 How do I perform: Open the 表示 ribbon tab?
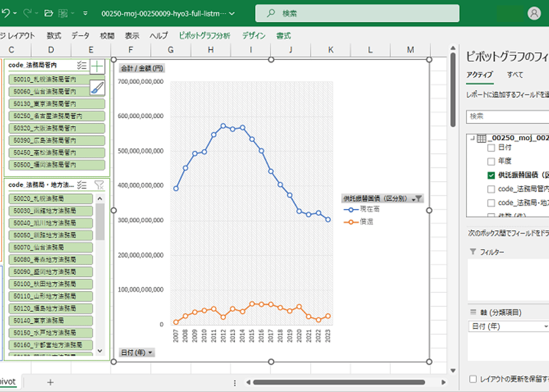coord(132,36)
